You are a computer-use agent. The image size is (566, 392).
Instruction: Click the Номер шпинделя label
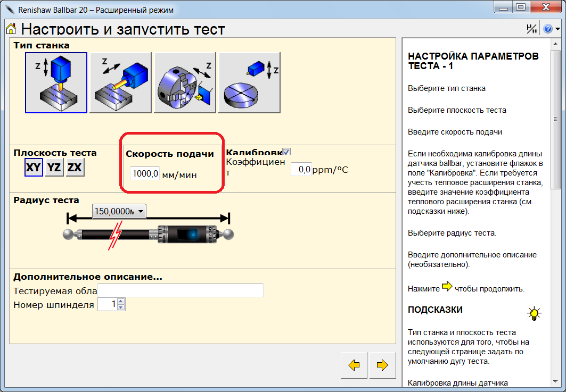[x=53, y=305]
